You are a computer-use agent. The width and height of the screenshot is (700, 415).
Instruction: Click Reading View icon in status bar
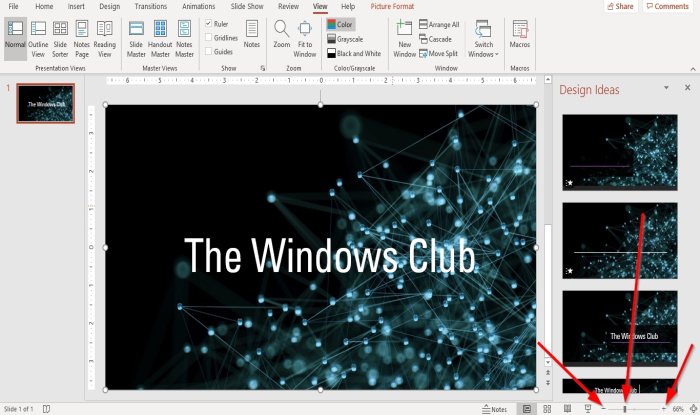pyautogui.click(x=567, y=409)
